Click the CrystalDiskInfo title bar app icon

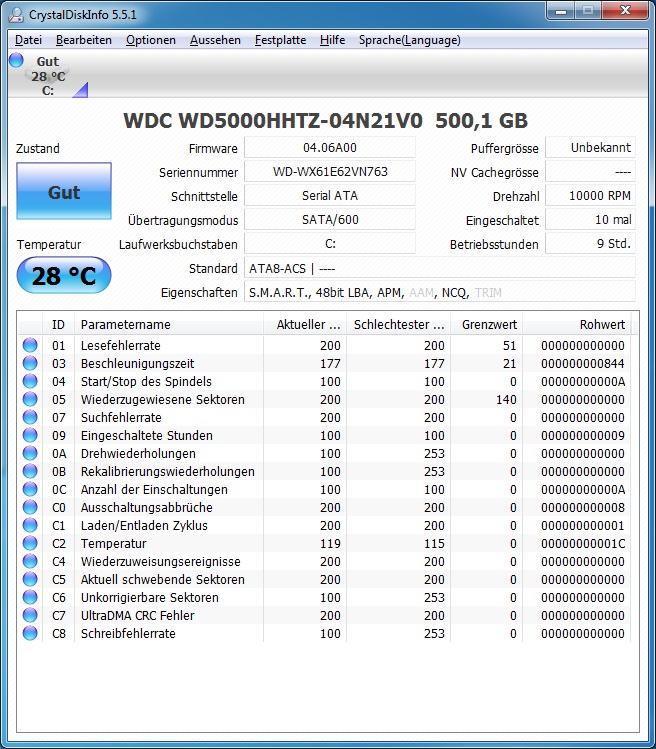(16, 14)
